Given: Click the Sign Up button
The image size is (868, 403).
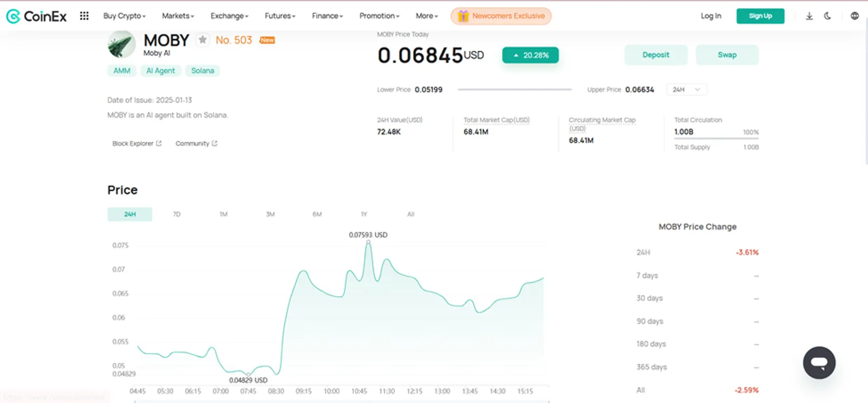Looking at the screenshot, I should (x=760, y=16).
